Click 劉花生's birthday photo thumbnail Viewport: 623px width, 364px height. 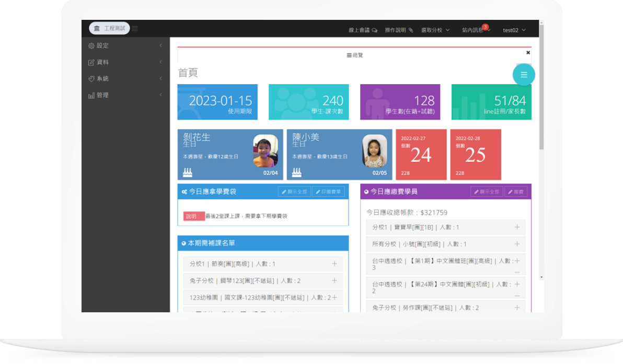266,151
